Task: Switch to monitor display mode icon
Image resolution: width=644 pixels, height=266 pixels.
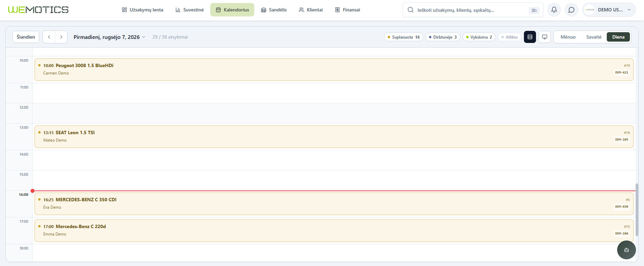Action: tap(545, 37)
